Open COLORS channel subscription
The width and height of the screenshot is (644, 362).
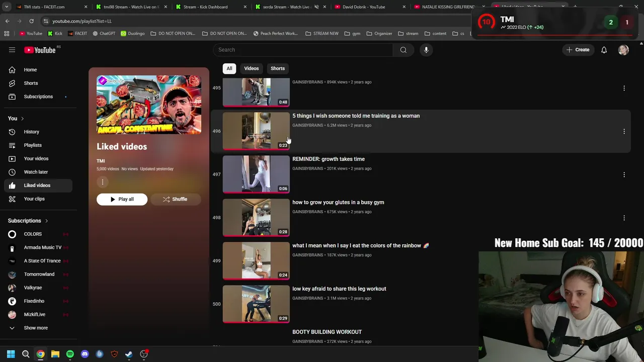pyautogui.click(x=38, y=234)
